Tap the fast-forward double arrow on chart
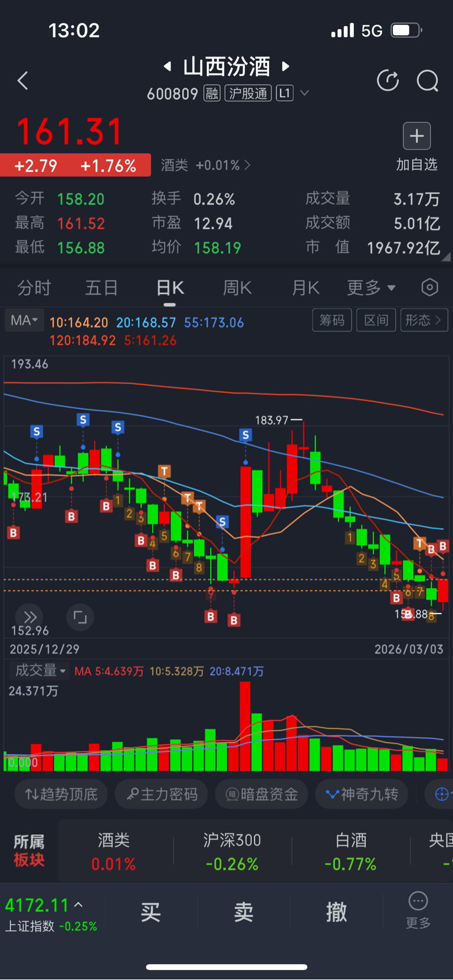This screenshot has height=980, width=453. (x=29, y=617)
